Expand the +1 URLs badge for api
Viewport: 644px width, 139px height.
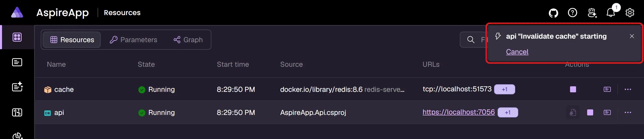[508, 112]
